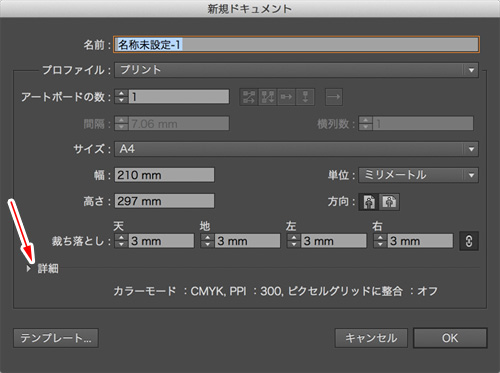Select the arrange by column artboard icon
The width and height of the screenshot is (500, 373).
(x=305, y=97)
